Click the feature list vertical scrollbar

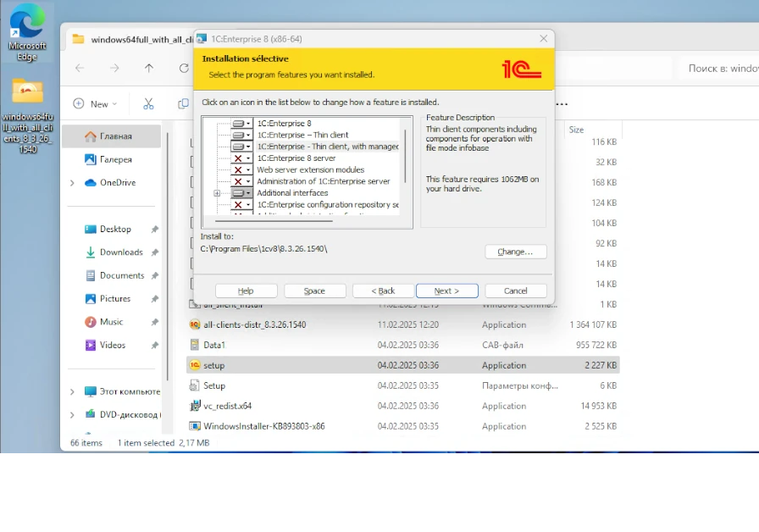(x=405, y=156)
